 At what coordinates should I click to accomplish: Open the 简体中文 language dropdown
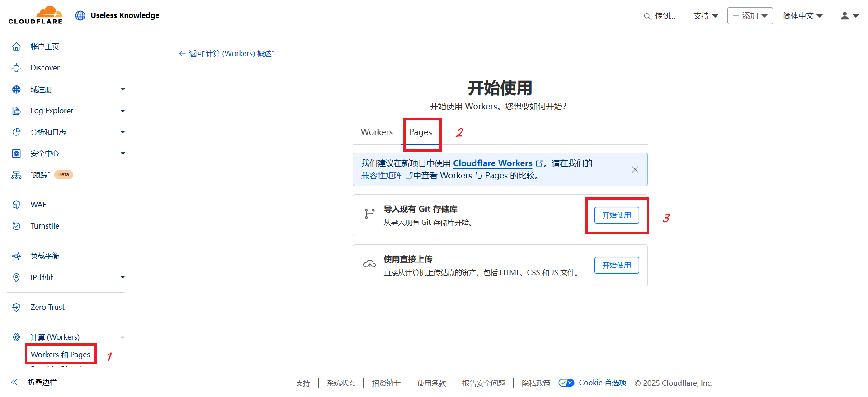pyautogui.click(x=802, y=16)
